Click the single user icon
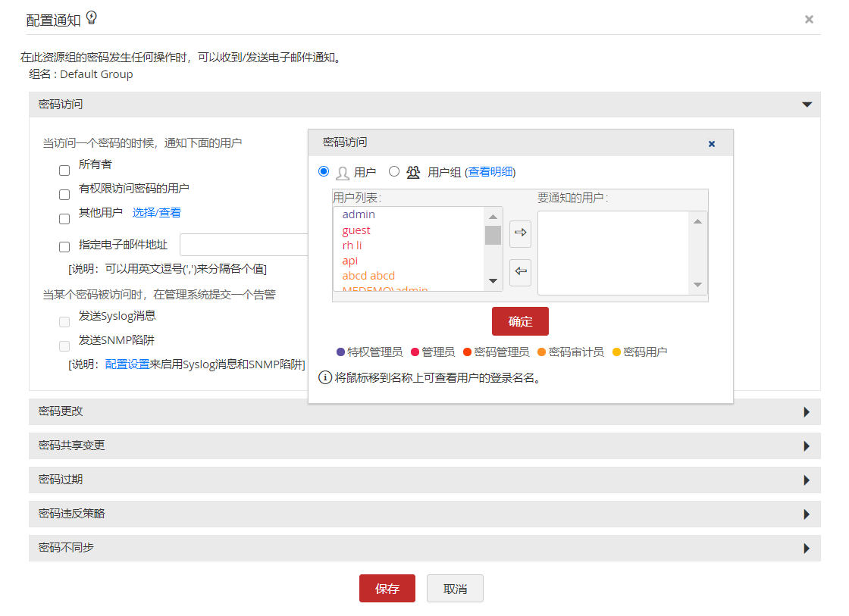 (342, 173)
